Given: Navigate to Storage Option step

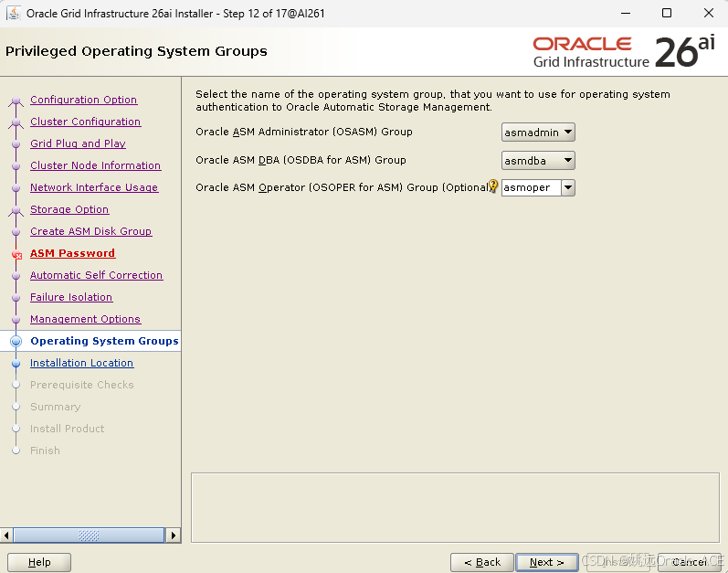Looking at the screenshot, I should tap(69, 209).
